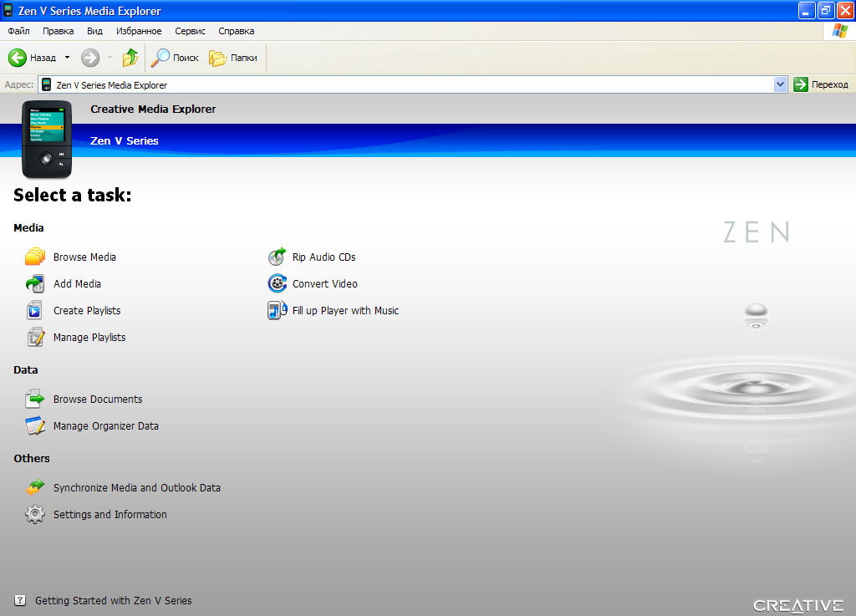Expand the address bar dropdown
Viewport: 856px width, 616px height.
pos(779,84)
